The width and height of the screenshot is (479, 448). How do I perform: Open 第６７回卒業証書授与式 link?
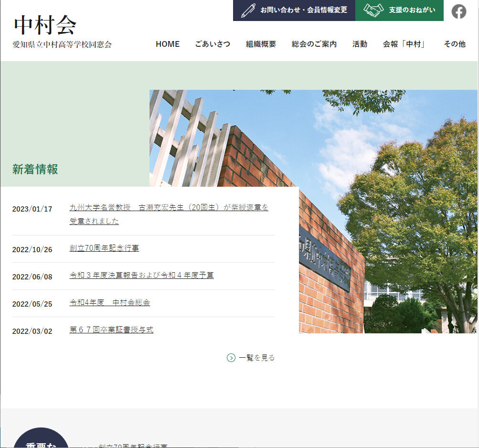(111, 330)
